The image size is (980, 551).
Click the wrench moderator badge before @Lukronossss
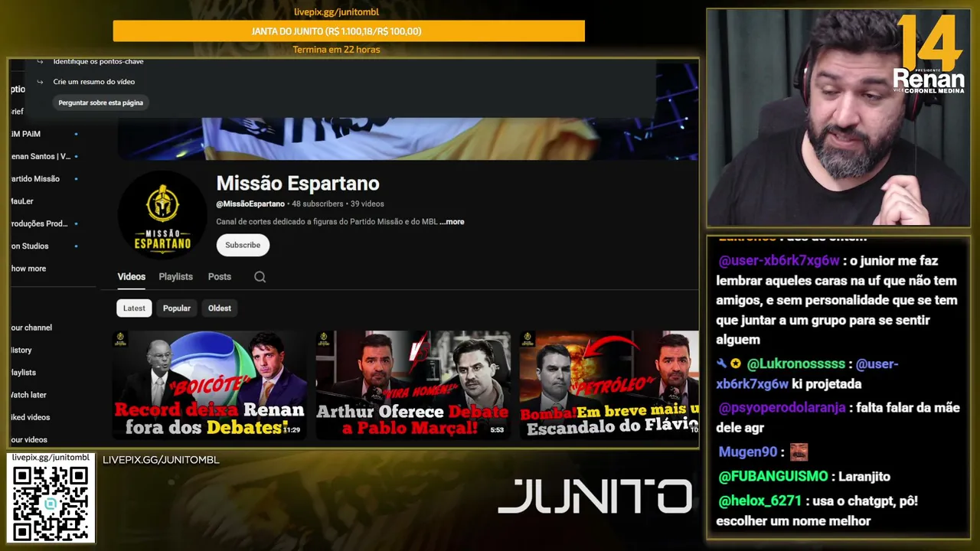pyautogui.click(x=721, y=364)
